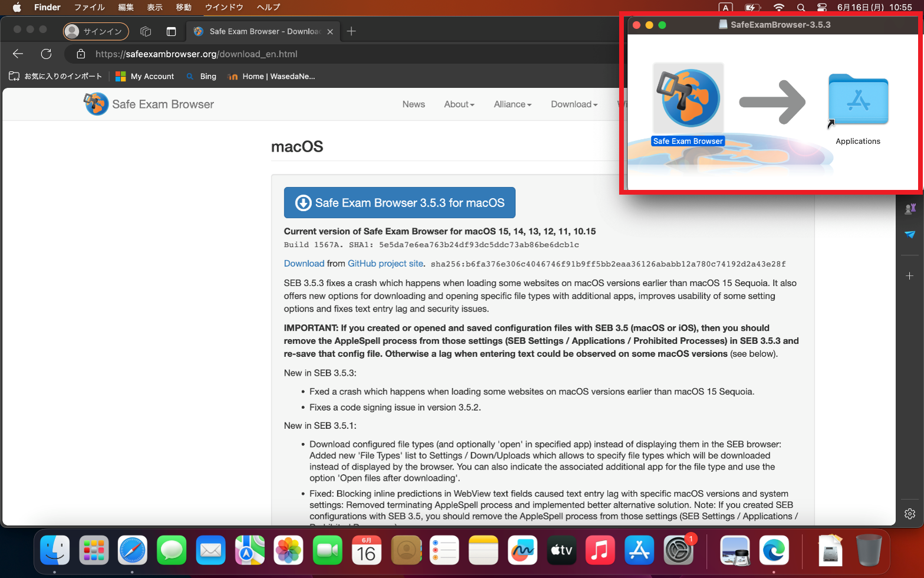This screenshot has height=578, width=924.
Task: Click the Edge back arrow button
Action: (x=18, y=54)
